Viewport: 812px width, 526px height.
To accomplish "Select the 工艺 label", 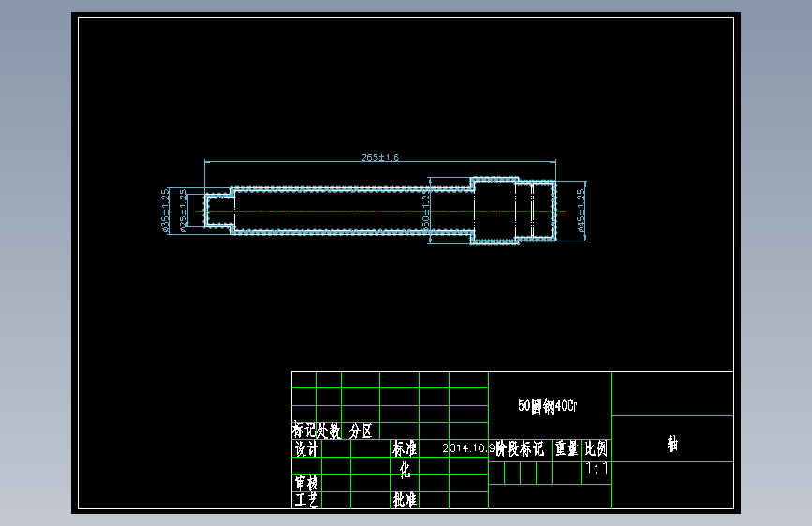I will tap(306, 500).
